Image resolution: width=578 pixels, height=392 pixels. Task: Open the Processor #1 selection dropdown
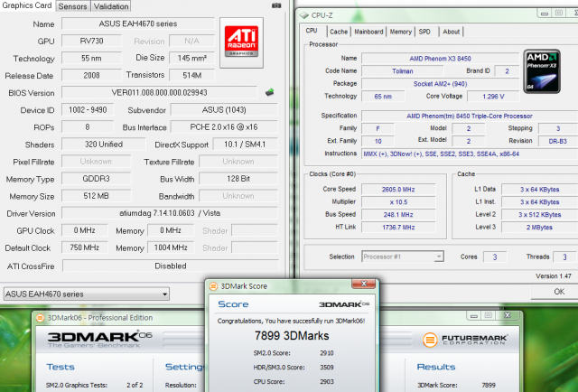[403, 257]
